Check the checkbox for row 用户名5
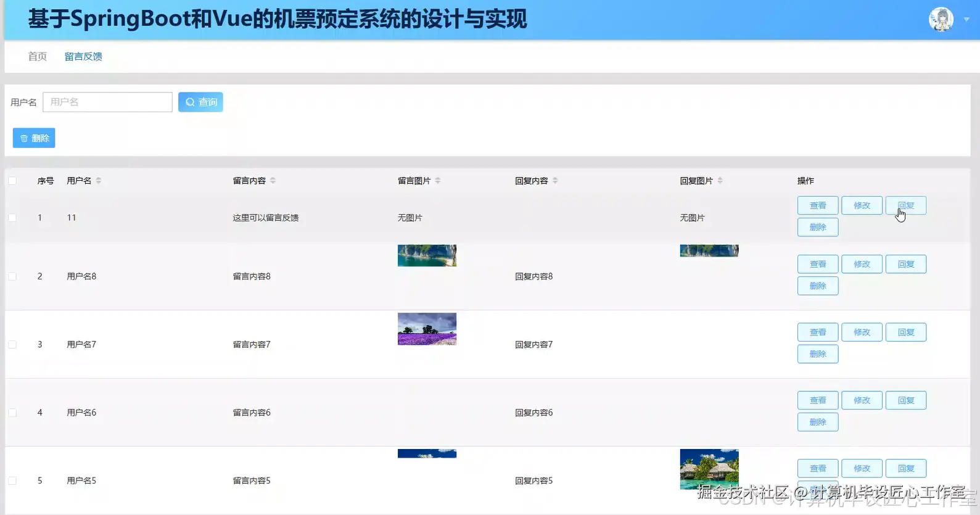The image size is (980, 515). (x=12, y=480)
